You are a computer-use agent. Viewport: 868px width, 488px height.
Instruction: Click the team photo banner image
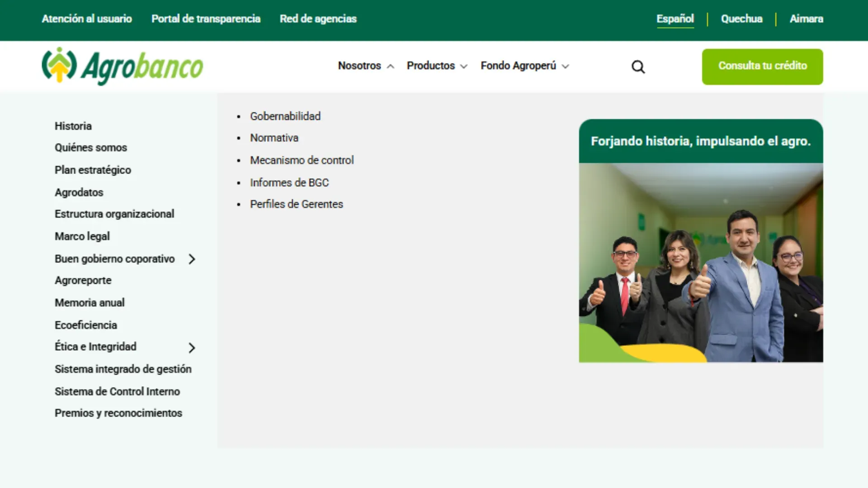[x=701, y=263]
